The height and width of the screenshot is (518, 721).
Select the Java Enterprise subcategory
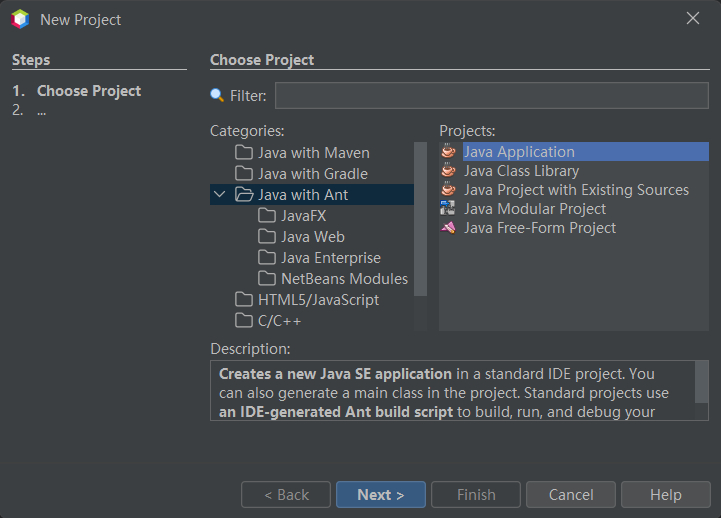330,258
